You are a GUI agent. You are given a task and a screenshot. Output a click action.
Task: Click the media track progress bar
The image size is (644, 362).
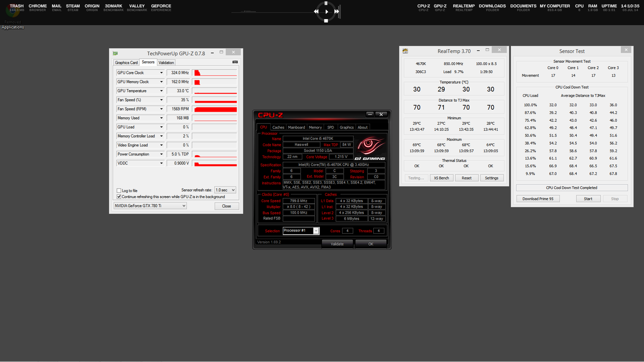point(272,11)
